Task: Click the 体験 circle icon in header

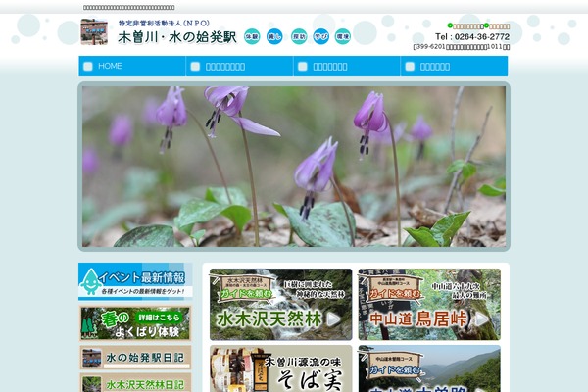Action: 252,36
